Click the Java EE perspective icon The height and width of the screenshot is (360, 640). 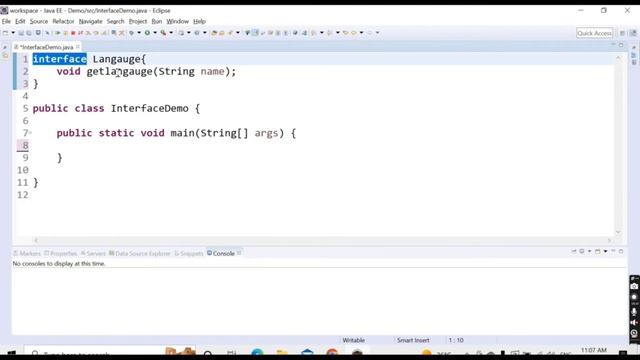click(x=633, y=33)
